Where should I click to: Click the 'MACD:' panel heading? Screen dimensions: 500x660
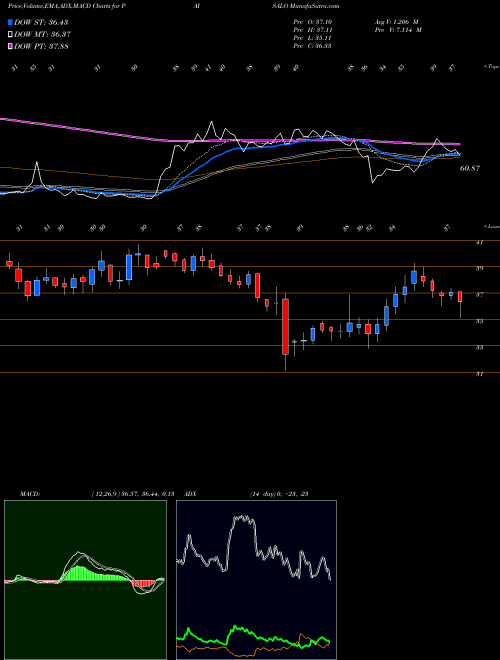click(x=29, y=494)
